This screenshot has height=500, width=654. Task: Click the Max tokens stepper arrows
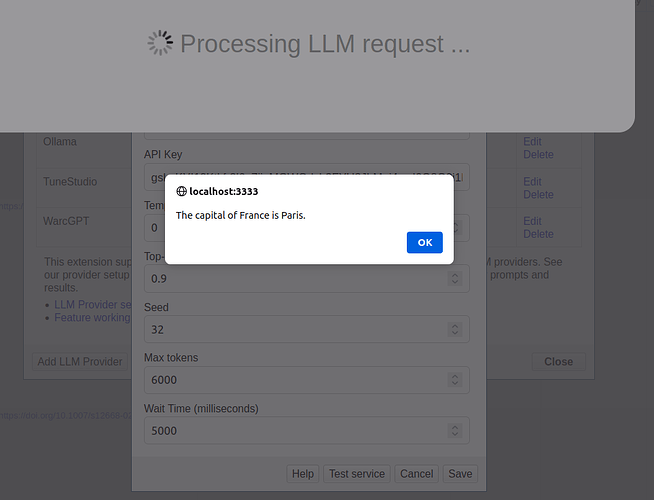455,380
